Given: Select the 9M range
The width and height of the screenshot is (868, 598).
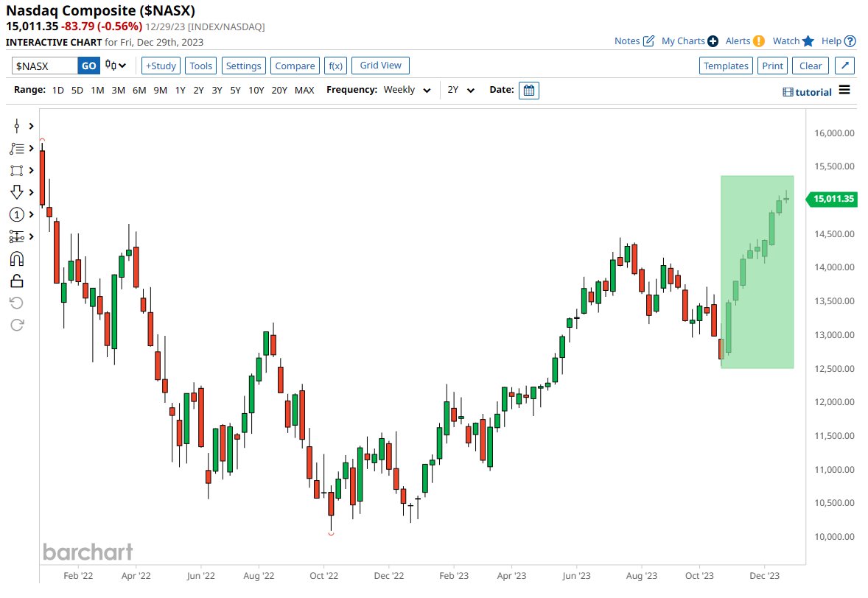Looking at the screenshot, I should (x=160, y=90).
